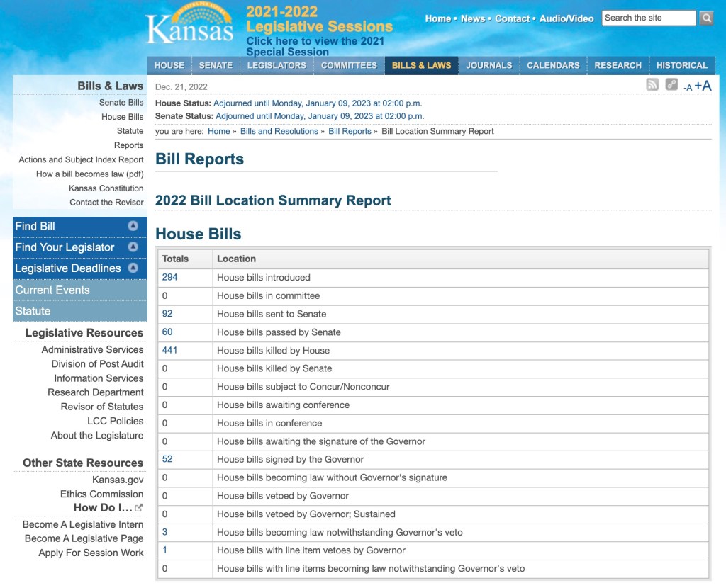Decrease text size with the -A control

(686, 86)
